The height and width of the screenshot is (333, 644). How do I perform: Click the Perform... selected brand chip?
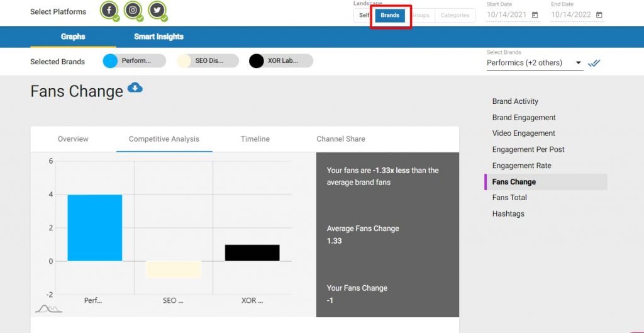coord(135,61)
